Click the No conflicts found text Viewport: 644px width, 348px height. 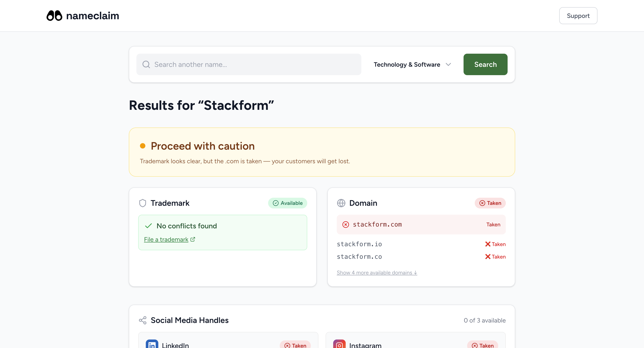tap(186, 226)
